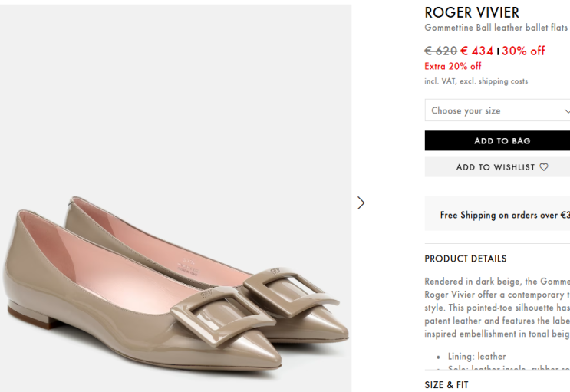Screen dimensions: 570x392
Task: Click the Extra 20% off promo text
Action: 453,66
